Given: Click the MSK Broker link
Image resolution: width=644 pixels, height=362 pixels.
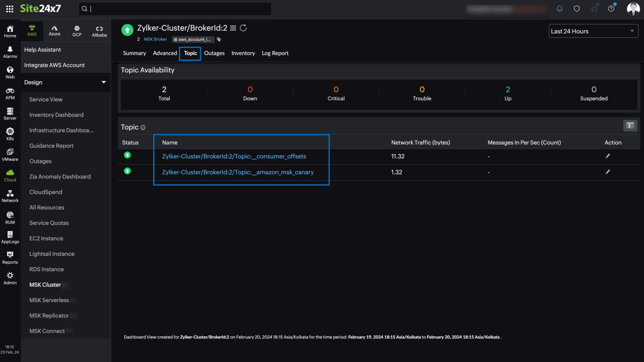Looking at the screenshot, I should coord(155,39).
